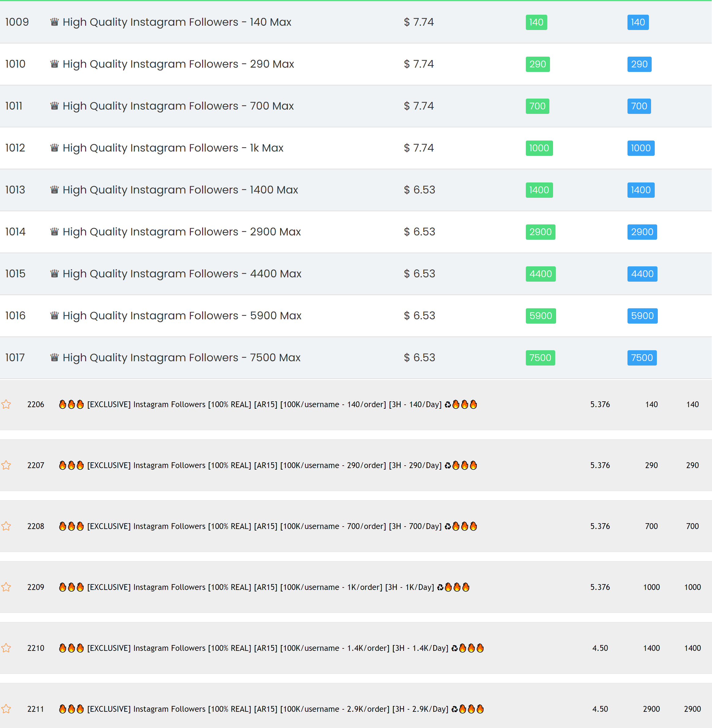Click the recycle emoji in service 2209's name
This screenshot has width=712, height=728.
pos(440,587)
